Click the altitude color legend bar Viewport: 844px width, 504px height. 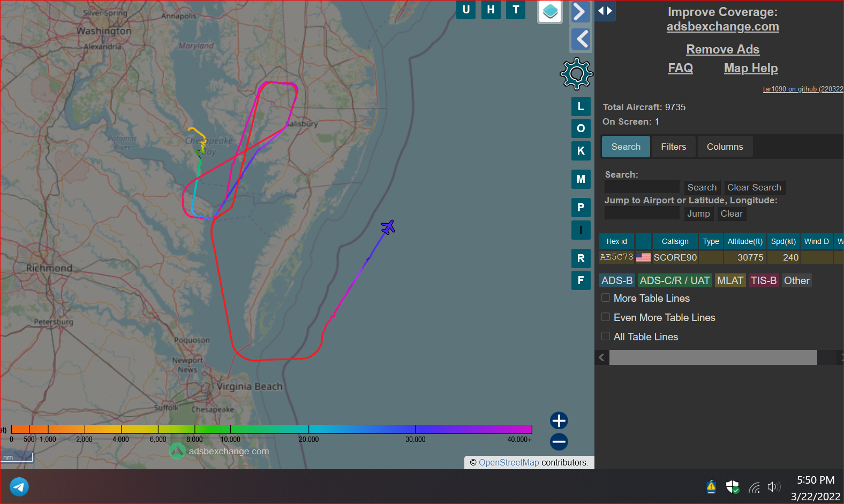[272, 429]
